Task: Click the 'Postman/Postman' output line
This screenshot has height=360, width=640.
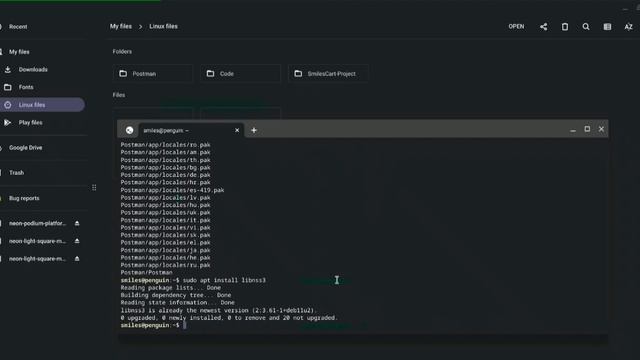Action: pyautogui.click(x=146, y=273)
